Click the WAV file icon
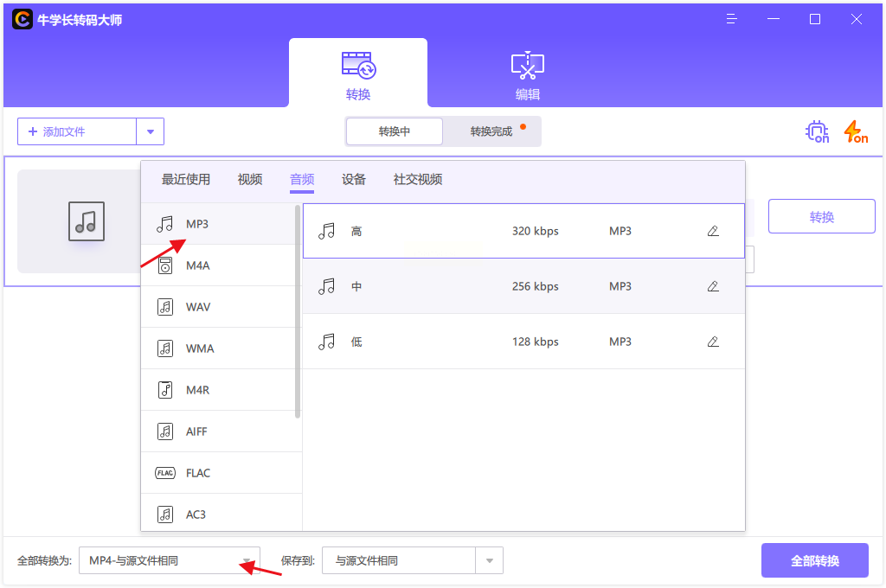 (x=165, y=307)
